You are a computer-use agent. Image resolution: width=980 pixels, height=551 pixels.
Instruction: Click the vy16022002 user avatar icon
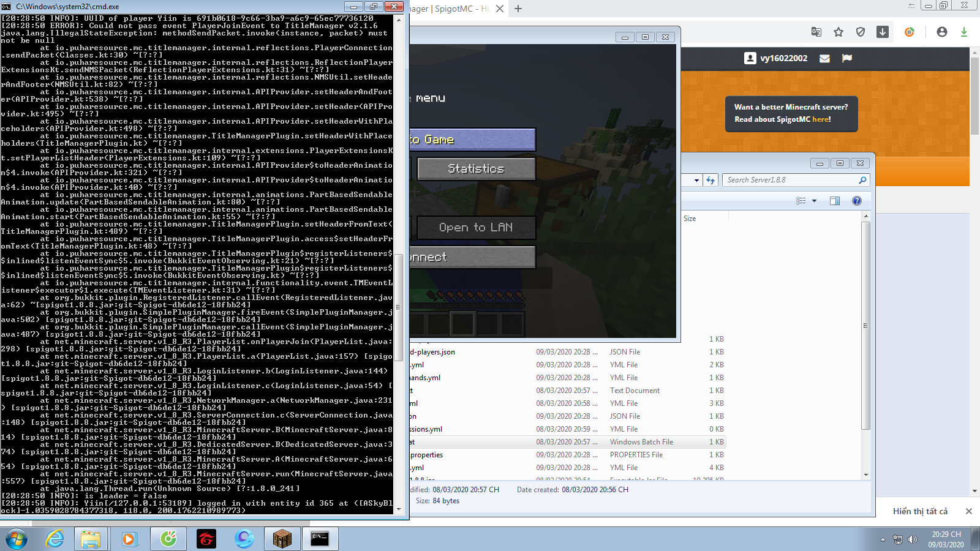[750, 58]
